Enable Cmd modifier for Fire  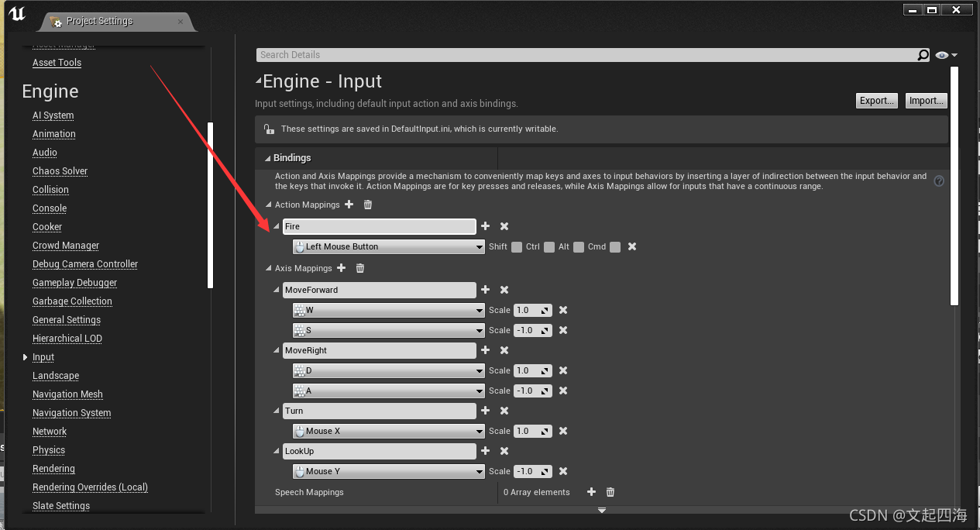pos(615,247)
